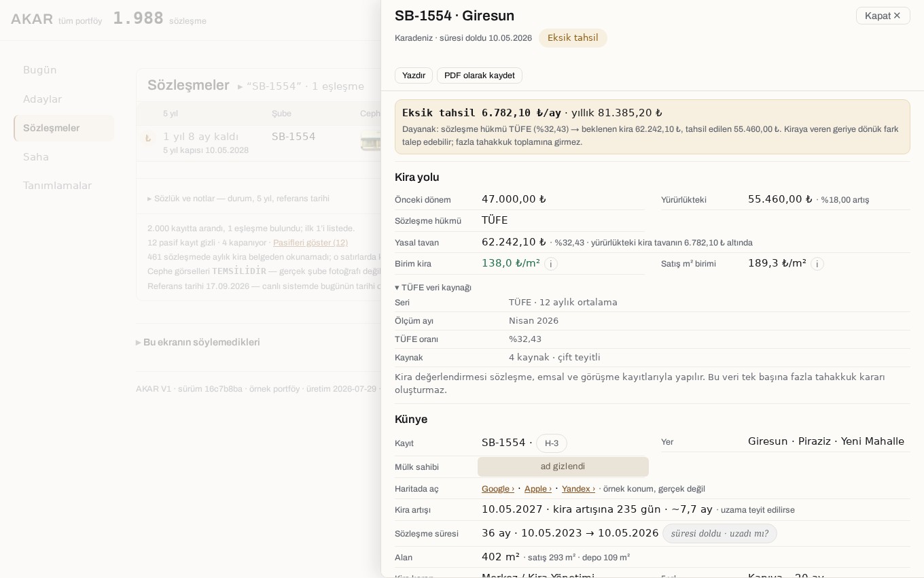The image size is (924, 578).
Task: Open location in Apple maps link
Action: [x=538, y=489]
